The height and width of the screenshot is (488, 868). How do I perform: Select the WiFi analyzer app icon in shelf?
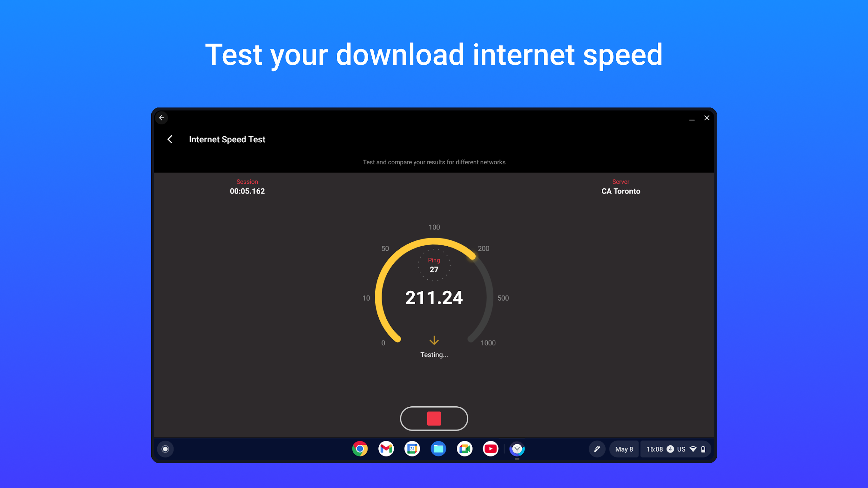517,449
